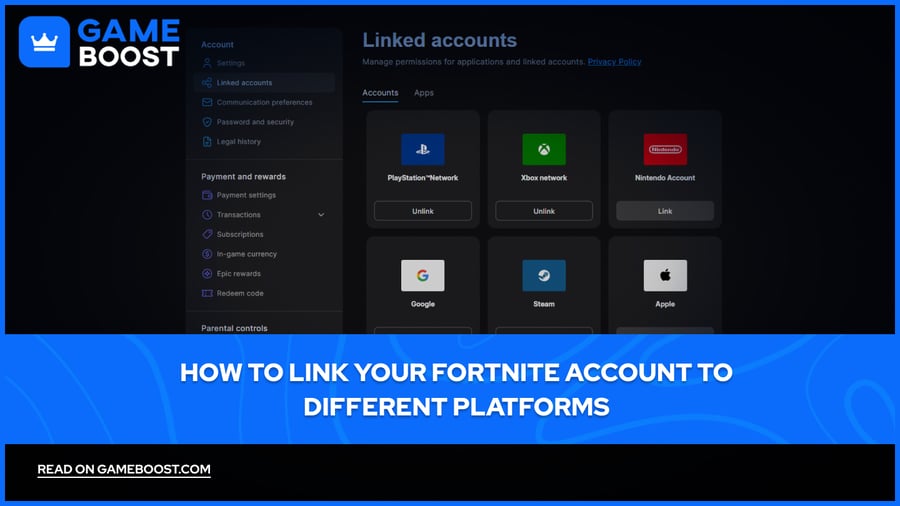Switch to the Apps tab
Screen dimensions: 900x506
[x=424, y=93]
